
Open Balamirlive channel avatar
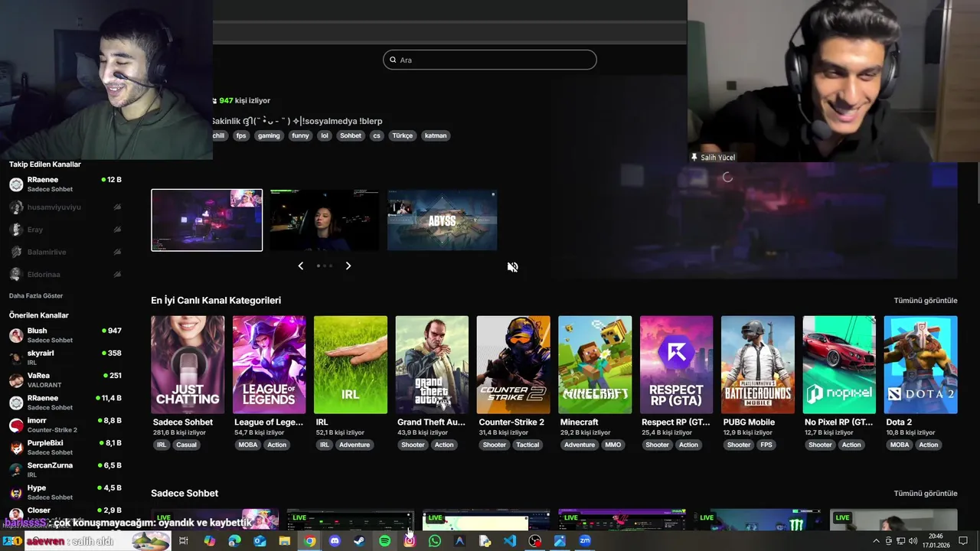pos(16,252)
